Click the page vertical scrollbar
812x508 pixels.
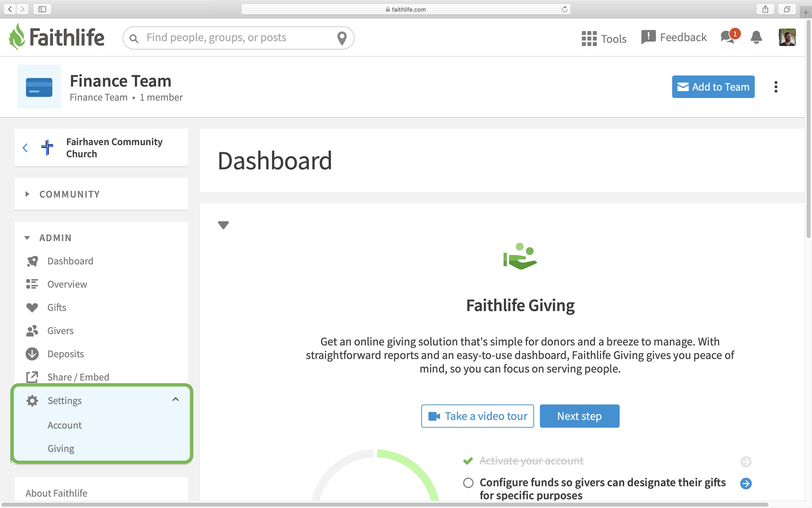click(x=808, y=129)
